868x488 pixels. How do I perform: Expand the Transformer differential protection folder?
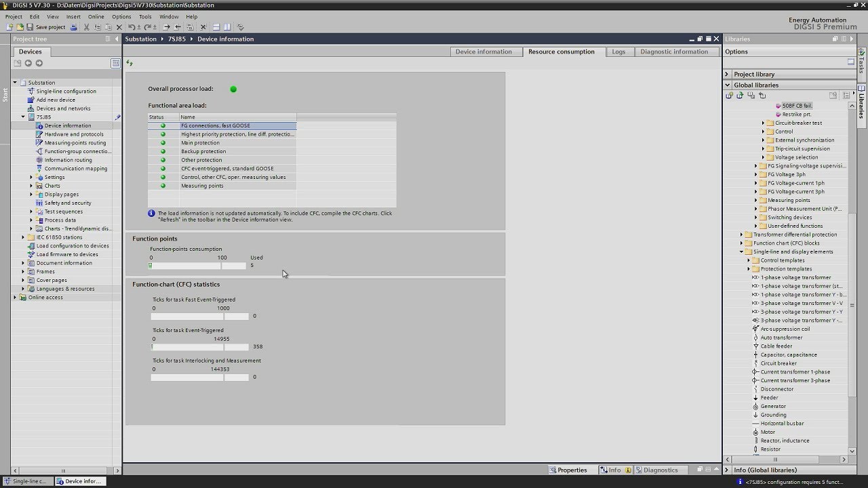pos(741,235)
